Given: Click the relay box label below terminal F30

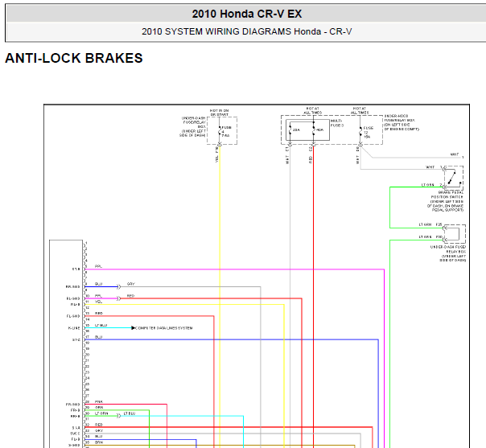Looking at the screenshot, I should pyautogui.click(x=448, y=253).
